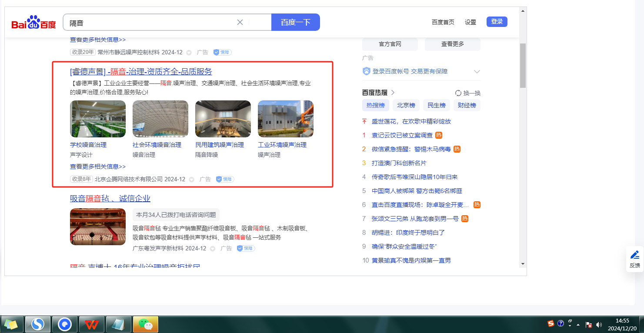
Task: Click the 换一换 refresh icon
Action: point(458,93)
